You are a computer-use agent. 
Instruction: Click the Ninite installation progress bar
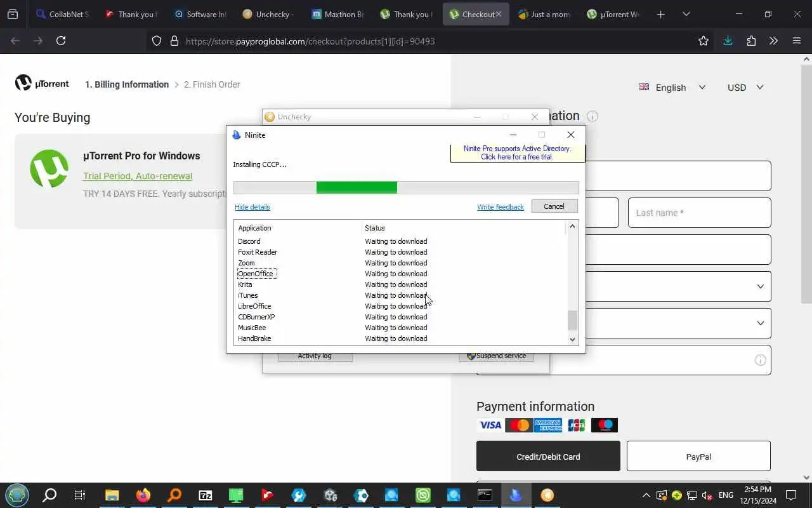(406, 187)
